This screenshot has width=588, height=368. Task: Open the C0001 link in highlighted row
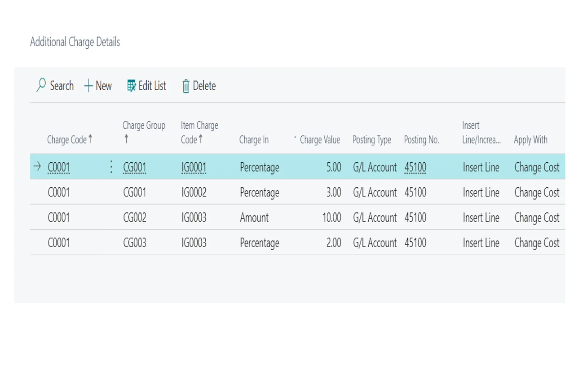pos(59,167)
